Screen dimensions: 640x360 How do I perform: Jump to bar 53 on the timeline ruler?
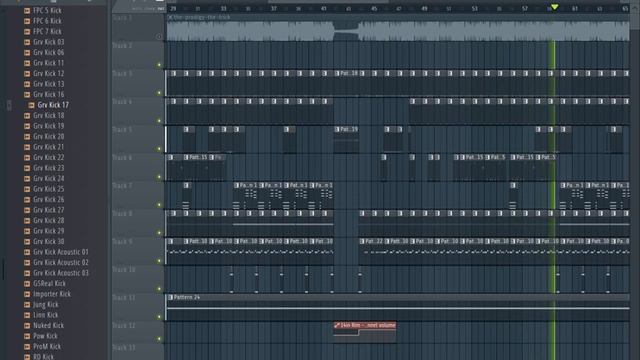[474, 8]
